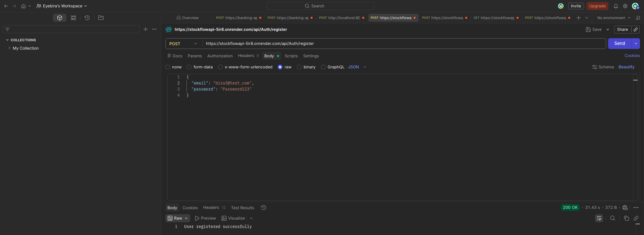The image size is (644, 235).
Task: Click the top Search bar
Action: (x=320, y=6)
